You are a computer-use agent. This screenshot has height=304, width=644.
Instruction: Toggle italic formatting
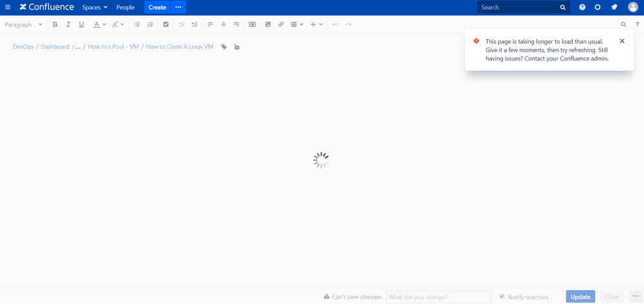(68, 24)
